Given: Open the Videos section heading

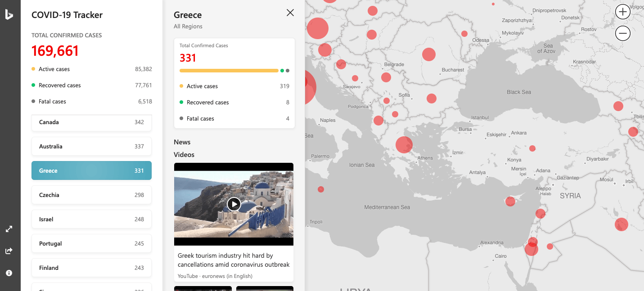Looking at the screenshot, I should click(x=184, y=155).
